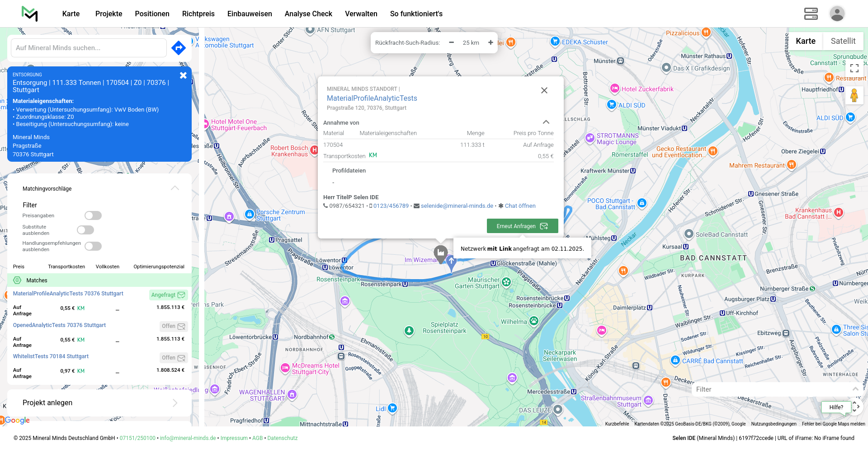This screenshot has width=868, height=449.
Task: Click into the Mineral Minds search field
Action: 89,48
